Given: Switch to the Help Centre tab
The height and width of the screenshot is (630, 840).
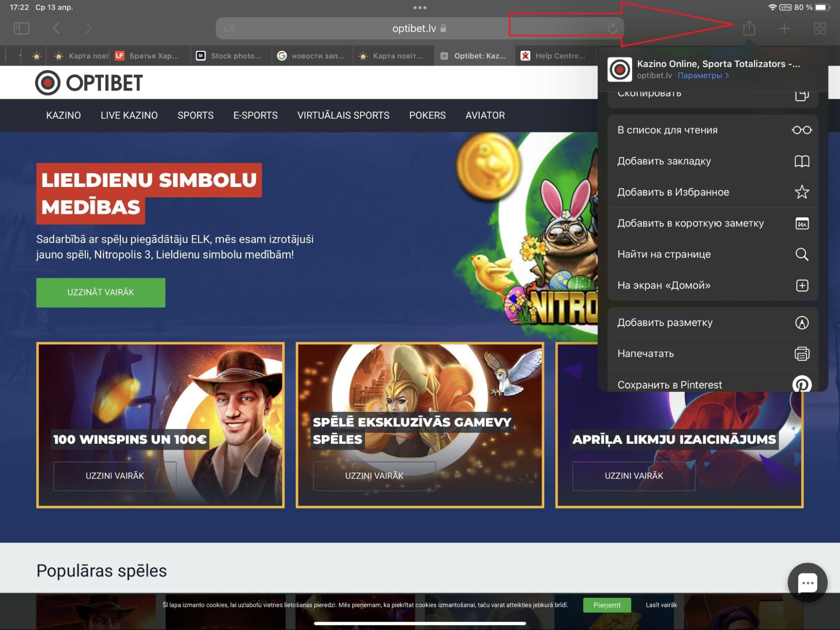Looking at the screenshot, I should 556,56.
